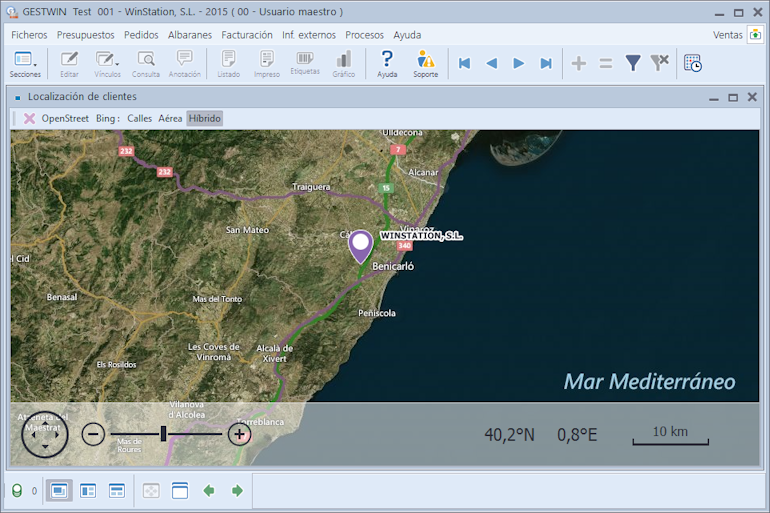Open the Gráfico chart icon

click(344, 64)
